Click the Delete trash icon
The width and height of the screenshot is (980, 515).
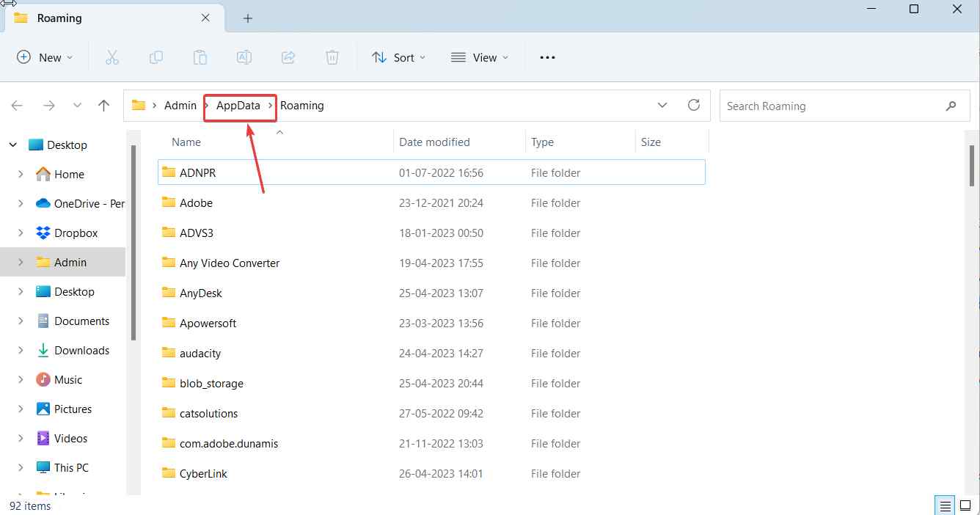tap(332, 57)
